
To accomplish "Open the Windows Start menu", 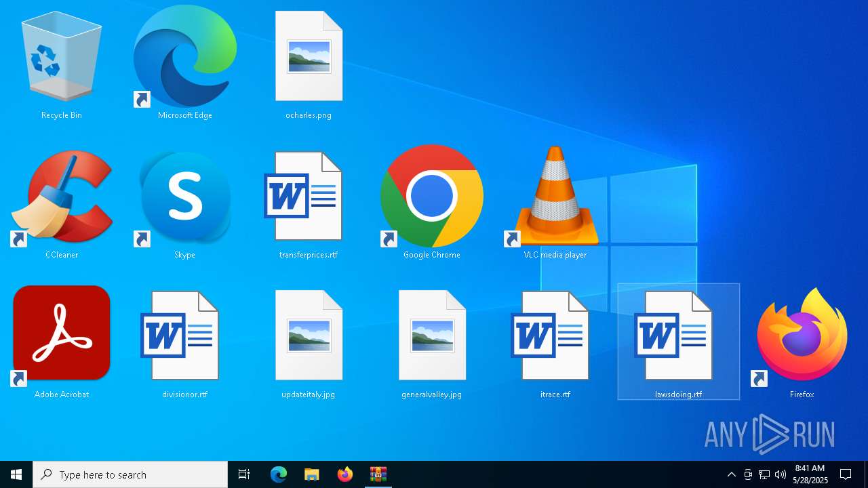I will pos(16,474).
